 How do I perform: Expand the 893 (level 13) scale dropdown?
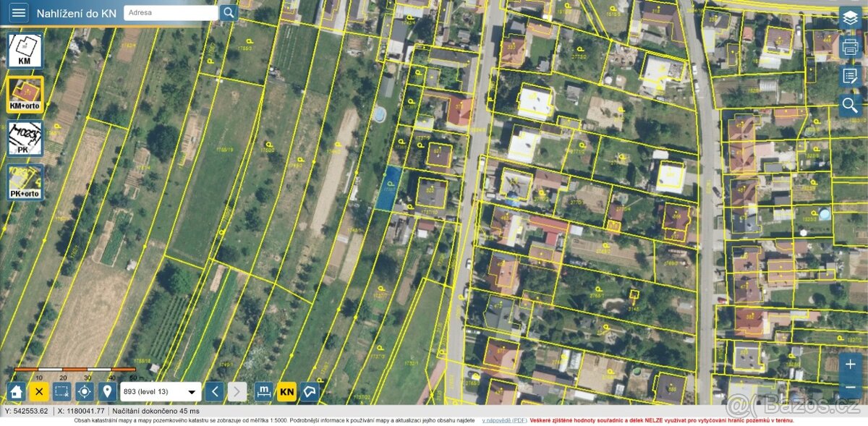[161, 392]
